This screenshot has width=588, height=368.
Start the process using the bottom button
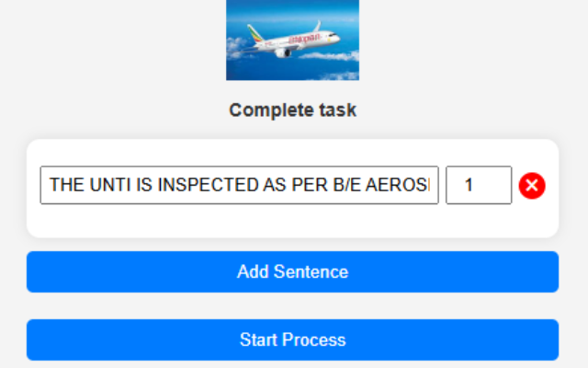tap(292, 339)
